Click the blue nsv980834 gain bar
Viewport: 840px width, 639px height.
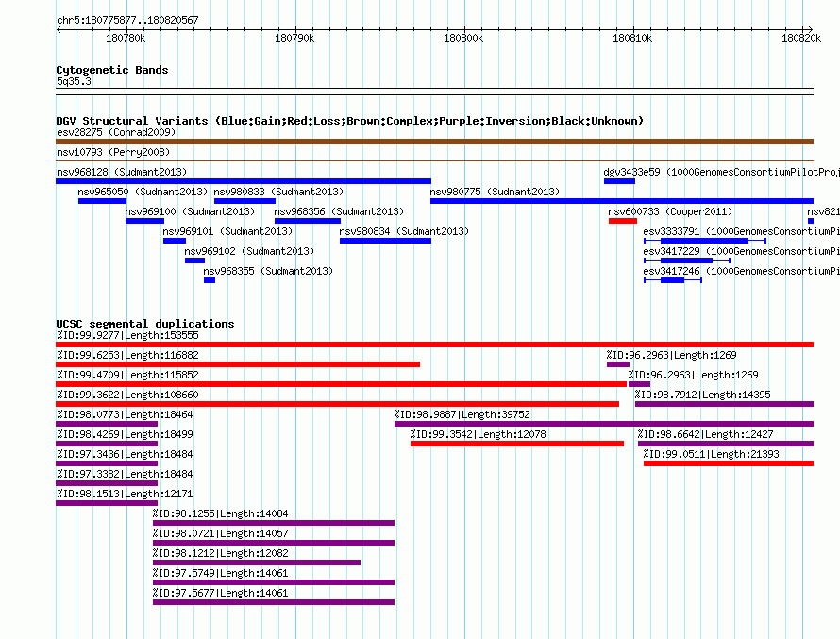click(385, 241)
